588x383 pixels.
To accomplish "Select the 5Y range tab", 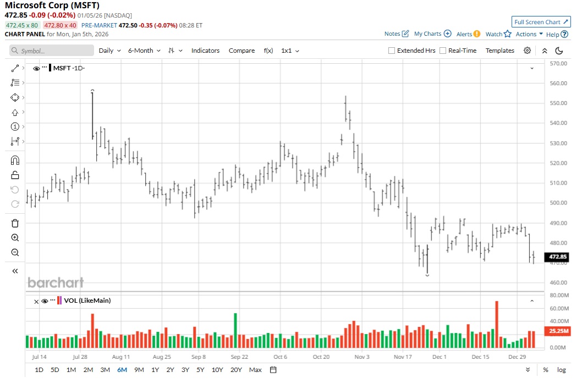I will [x=201, y=370].
